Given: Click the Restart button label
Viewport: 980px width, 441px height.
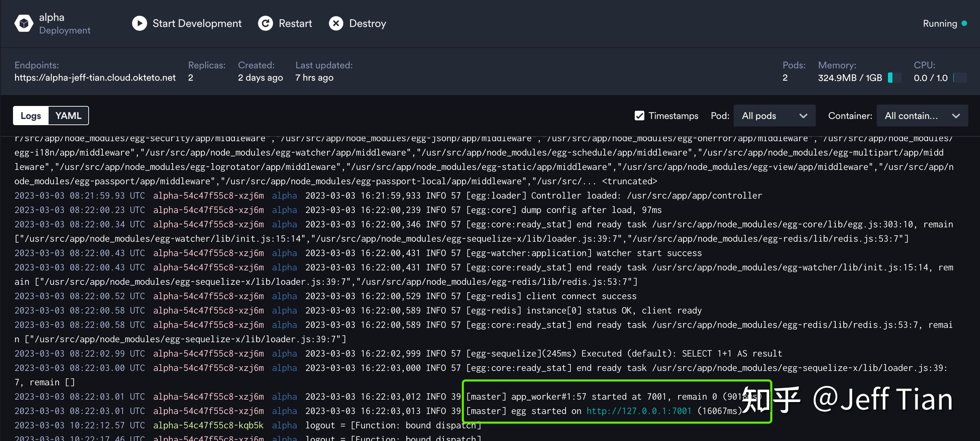Looking at the screenshot, I should [295, 24].
